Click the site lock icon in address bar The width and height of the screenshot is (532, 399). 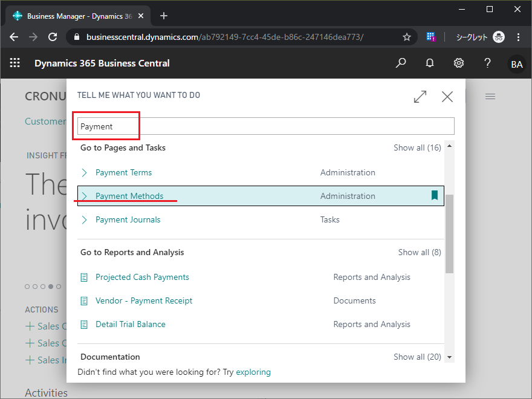click(x=77, y=37)
